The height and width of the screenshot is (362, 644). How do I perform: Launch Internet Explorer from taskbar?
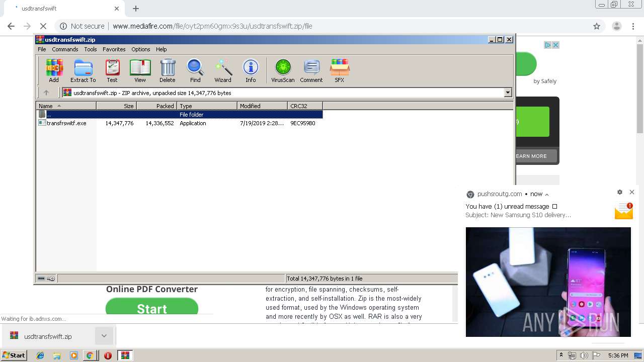click(40, 355)
